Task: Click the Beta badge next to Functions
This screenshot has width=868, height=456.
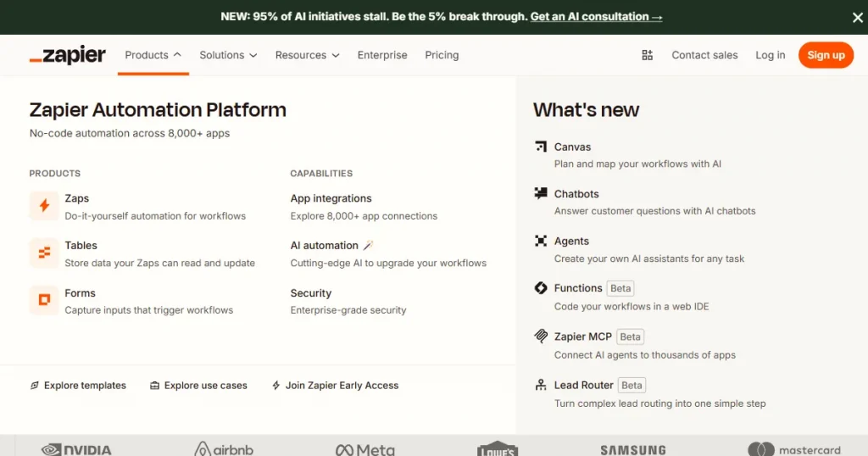Action: click(620, 288)
